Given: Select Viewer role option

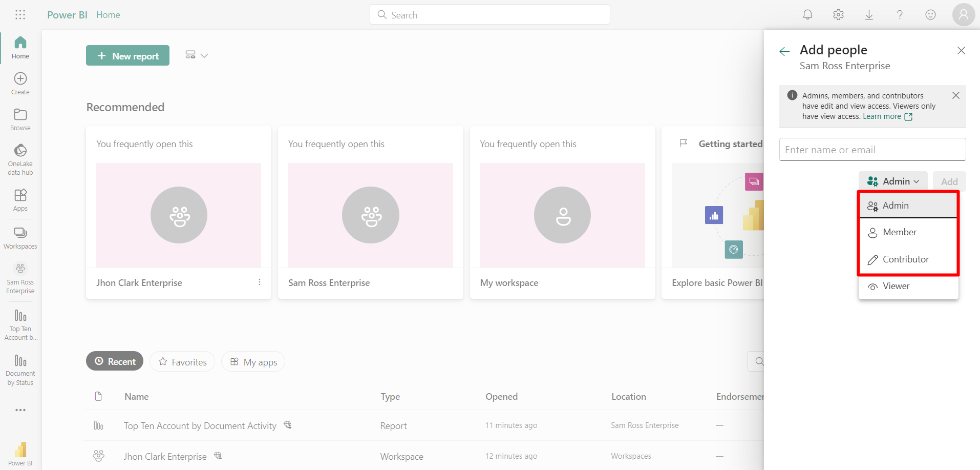Looking at the screenshot, I should 908,286.
